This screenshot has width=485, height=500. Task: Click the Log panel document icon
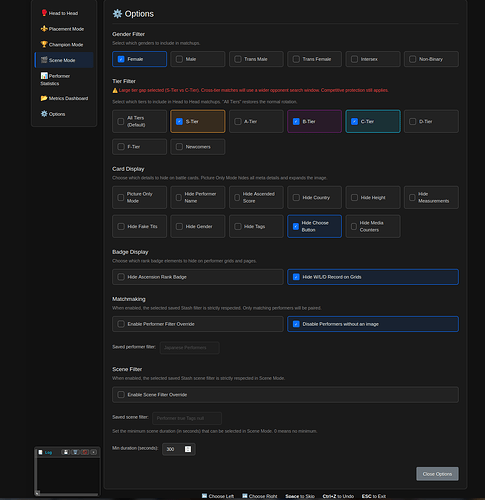pyautogui.click(x=40, y=452)
